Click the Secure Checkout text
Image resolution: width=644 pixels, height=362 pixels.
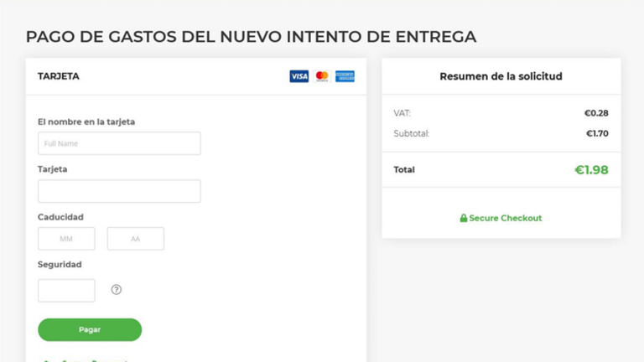(x=506, y=218)
